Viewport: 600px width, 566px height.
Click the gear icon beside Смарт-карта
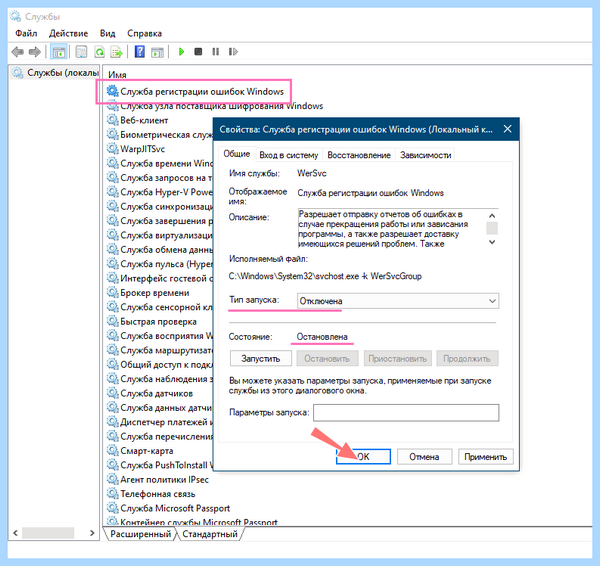(112, 450)
